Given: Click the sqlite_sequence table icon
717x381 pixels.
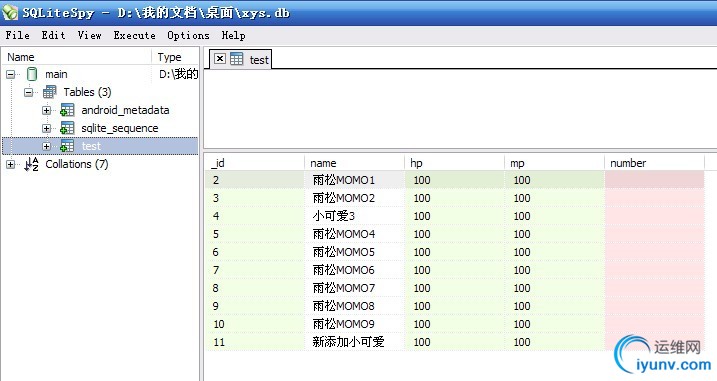Looking at the screenshot, I should pos(67,128).
